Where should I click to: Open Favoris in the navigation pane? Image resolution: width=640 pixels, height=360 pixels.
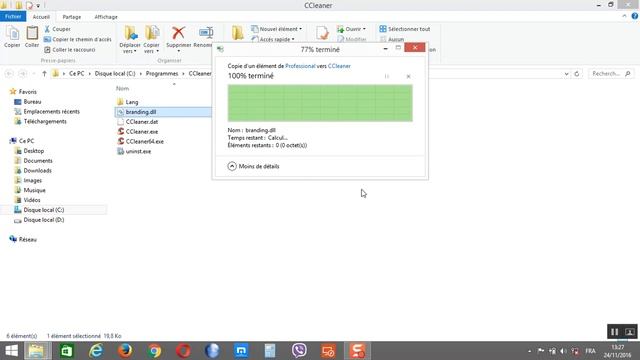[27, 92]
